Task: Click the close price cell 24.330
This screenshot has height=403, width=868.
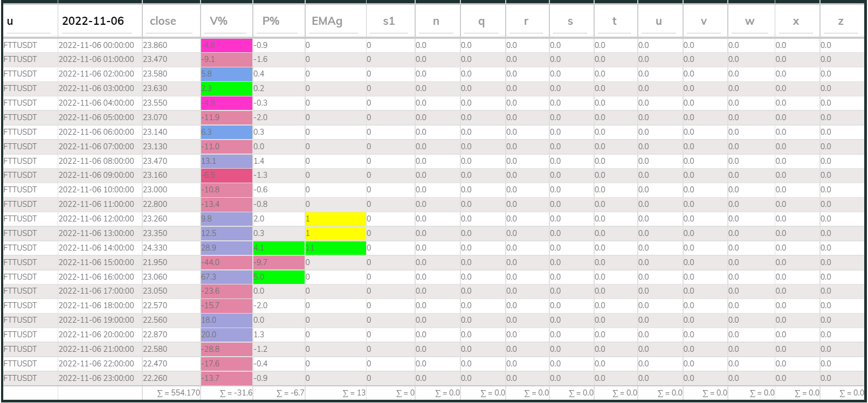Action: pos(170,248)
